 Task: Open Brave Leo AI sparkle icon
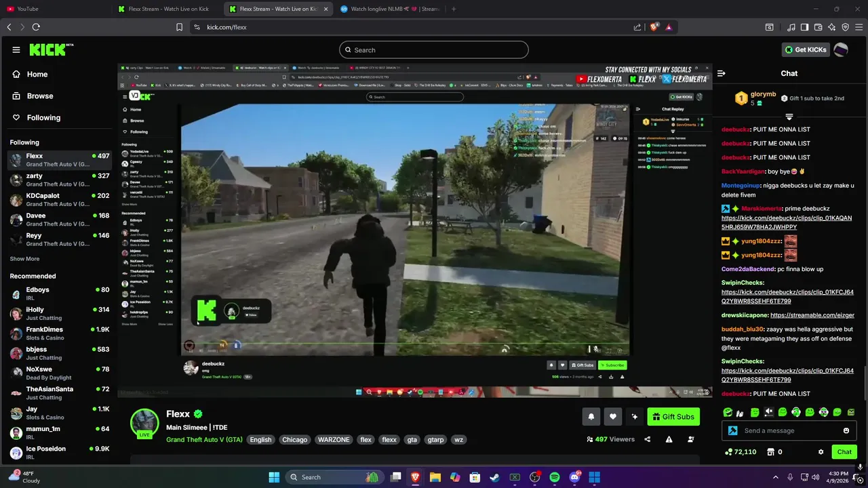pyautogui.click(x=831, y=27)
